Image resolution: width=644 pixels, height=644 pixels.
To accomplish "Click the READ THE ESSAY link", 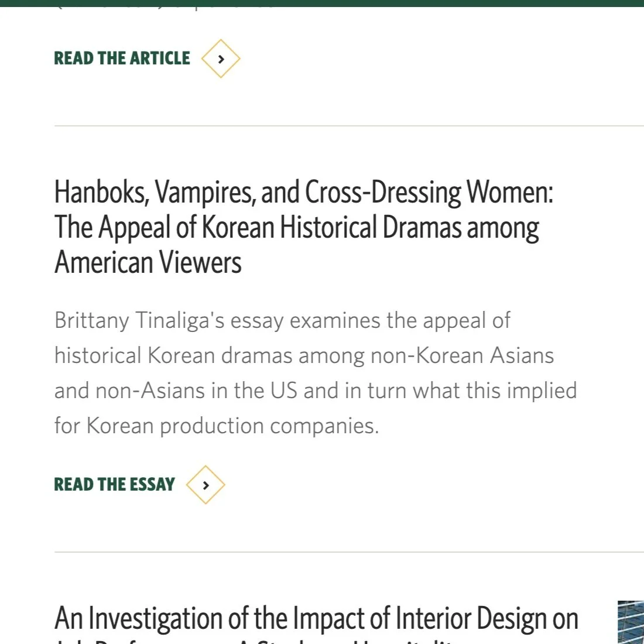I will coord(115,485).
